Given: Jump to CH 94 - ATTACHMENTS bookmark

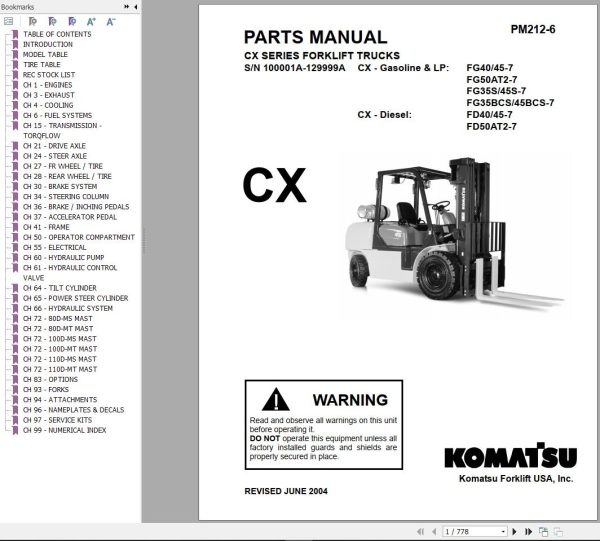Looking at the screenshot, I should click(60, 399).
